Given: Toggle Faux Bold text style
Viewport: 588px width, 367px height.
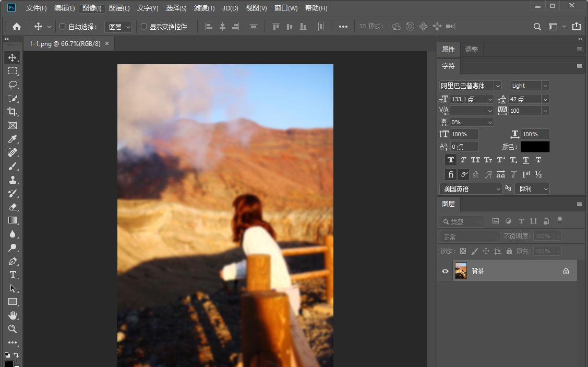Looking at the screenshot, I should click(x=451, y=160).
